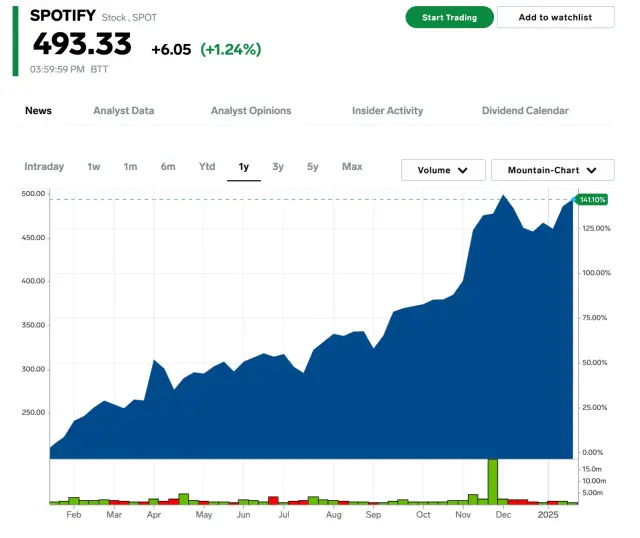
Task: Switch to the Analyst Data tab
Action: coord(123,111)
